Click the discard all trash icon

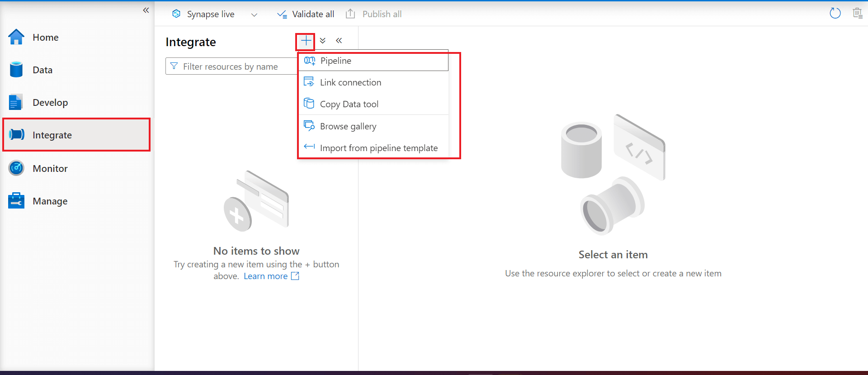point(857,14)
